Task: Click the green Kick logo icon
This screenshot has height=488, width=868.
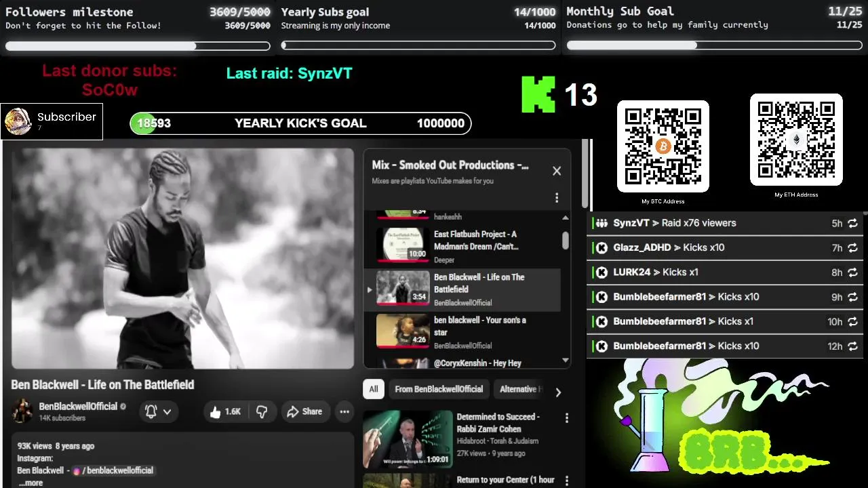Action: (538, 94)
